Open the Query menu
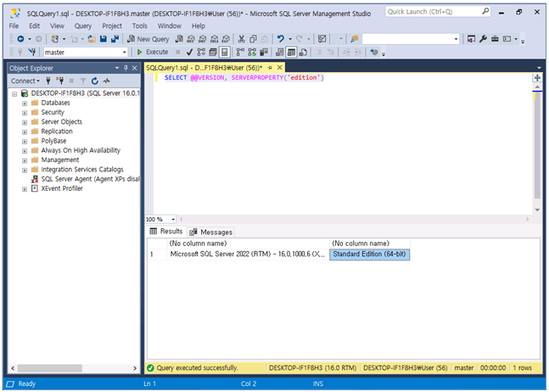Viewport: 549px width, 392px height. click(83, 26)
